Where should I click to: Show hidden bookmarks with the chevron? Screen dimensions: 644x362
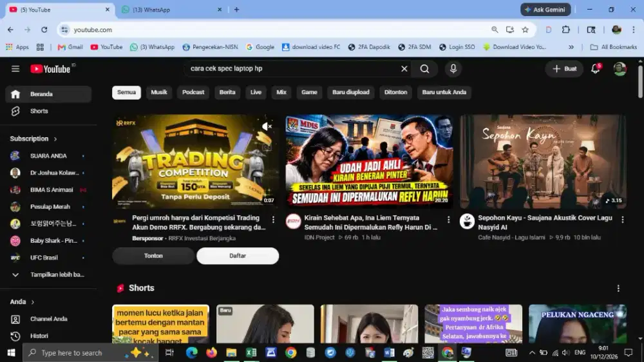coord(571,47)
